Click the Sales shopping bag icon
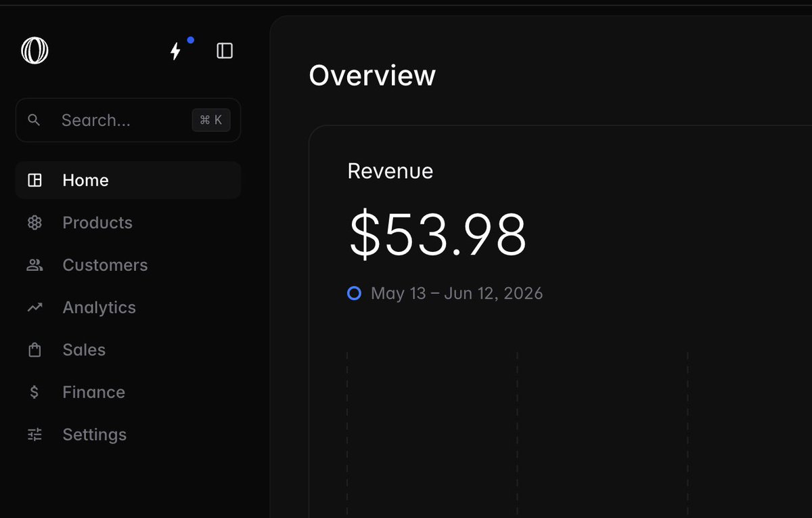Screen dimensions: 812x518 pos(35,349)
